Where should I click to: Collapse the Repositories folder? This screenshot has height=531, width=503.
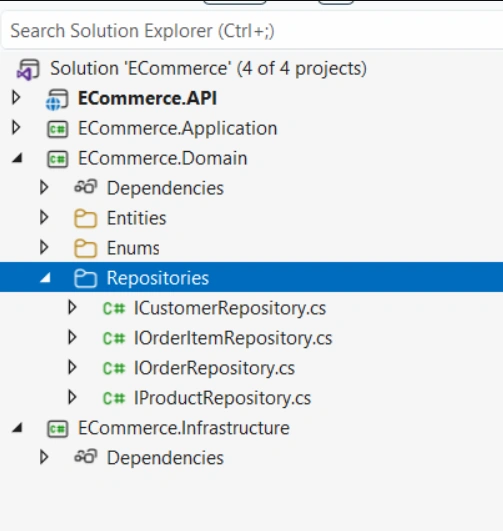pos(45,278)
